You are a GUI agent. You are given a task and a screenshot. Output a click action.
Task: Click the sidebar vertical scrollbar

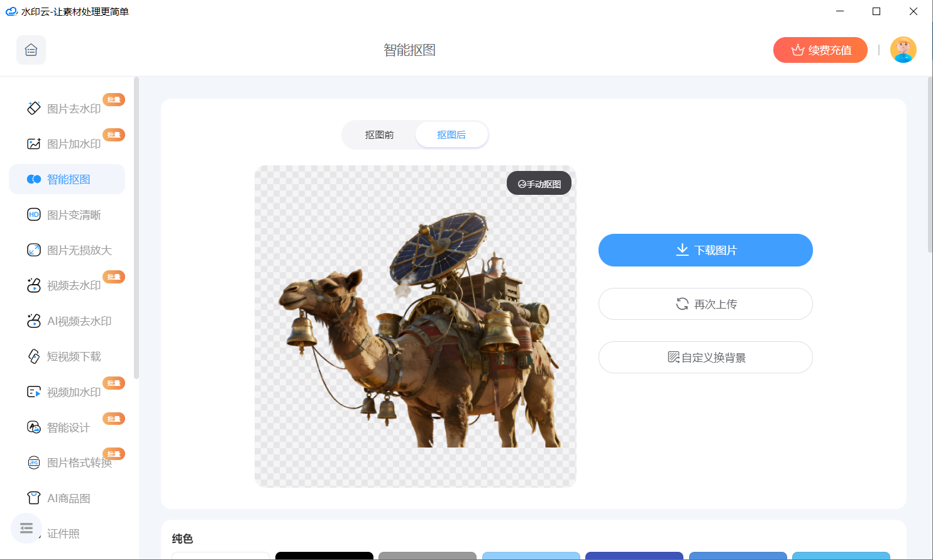click(x=136, y=228)
